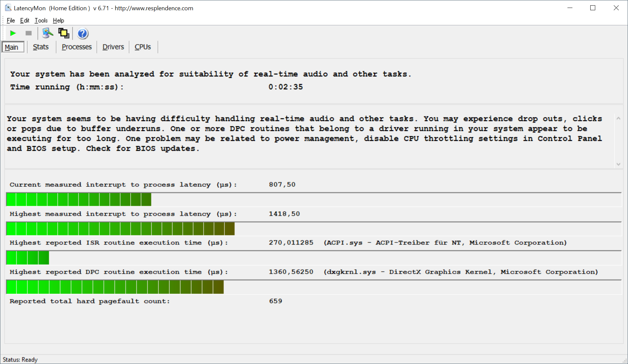Click the highest interrupt latency progress bar
Screen dimensions: 628x364
314,229
